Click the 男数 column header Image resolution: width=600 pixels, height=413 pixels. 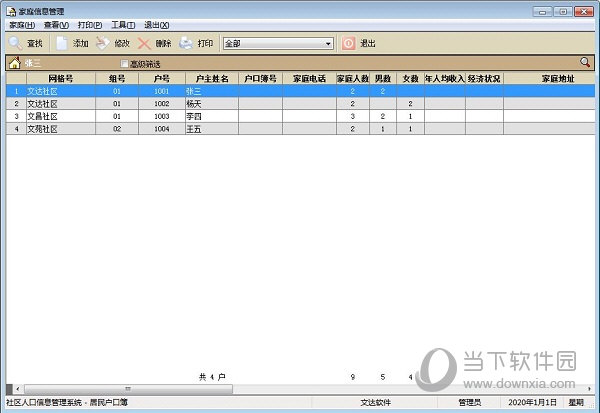[383, 78]
